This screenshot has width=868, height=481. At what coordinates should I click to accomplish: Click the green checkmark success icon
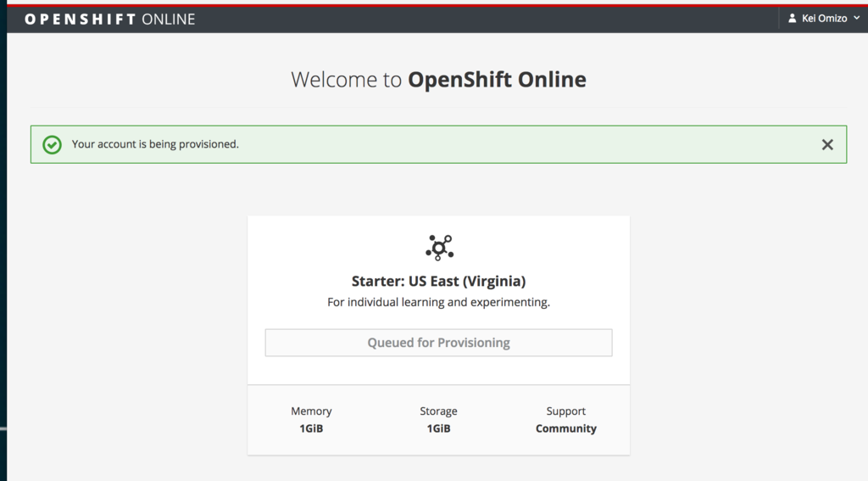point(52,144)
